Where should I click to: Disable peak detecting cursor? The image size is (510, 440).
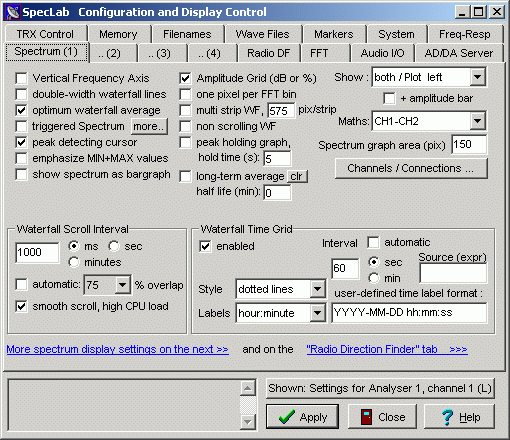[21, 142]
